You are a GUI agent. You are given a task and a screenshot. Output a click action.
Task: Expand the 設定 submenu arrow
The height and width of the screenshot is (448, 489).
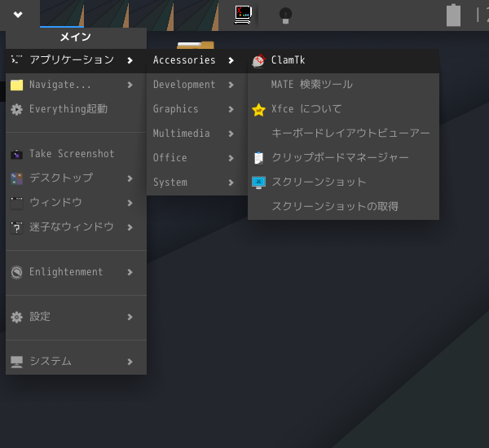coord(130,317)
